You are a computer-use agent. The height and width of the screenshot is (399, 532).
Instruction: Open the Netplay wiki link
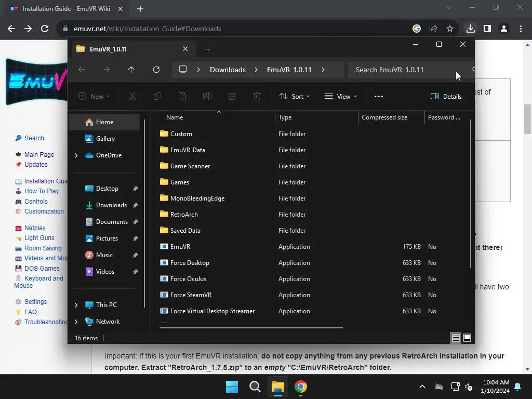pyautogui.click(x=35, y=228)
